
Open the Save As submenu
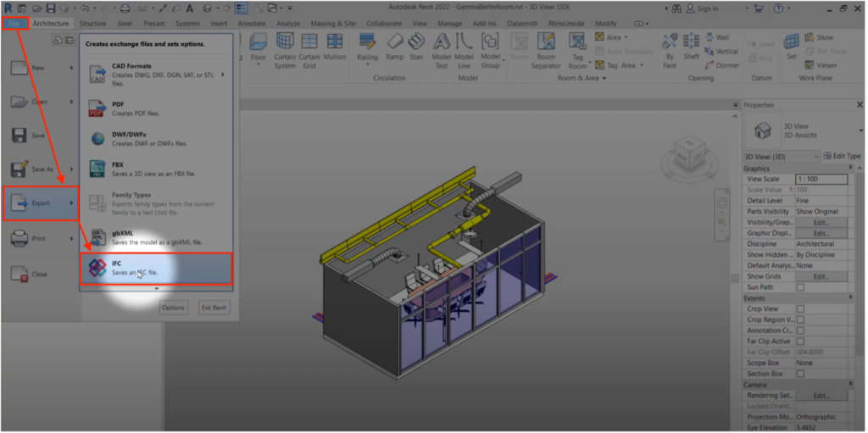pos(41,169)
